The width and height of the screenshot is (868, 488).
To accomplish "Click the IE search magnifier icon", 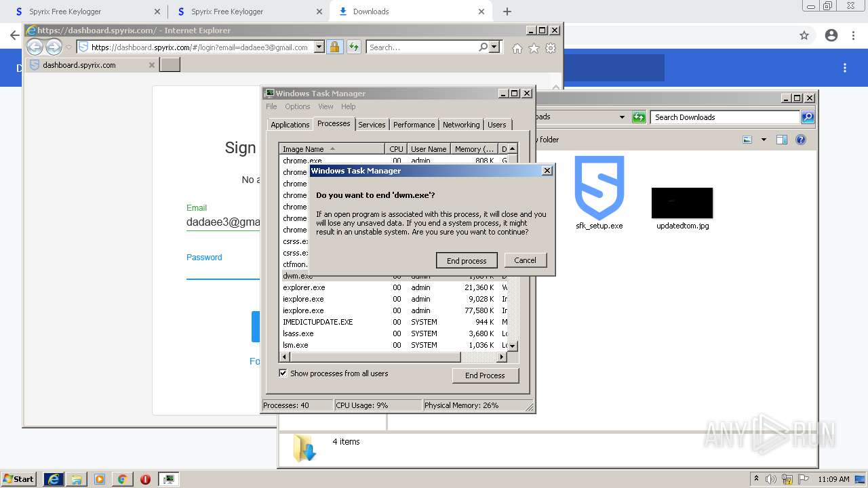I will click(x=483, y=47).
